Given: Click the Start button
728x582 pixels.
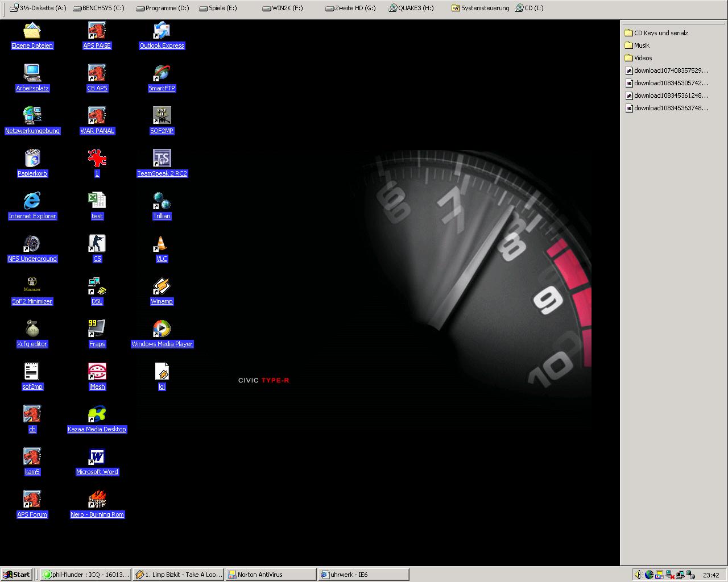Looking at the screenshot, I should (x=16, y=575).
